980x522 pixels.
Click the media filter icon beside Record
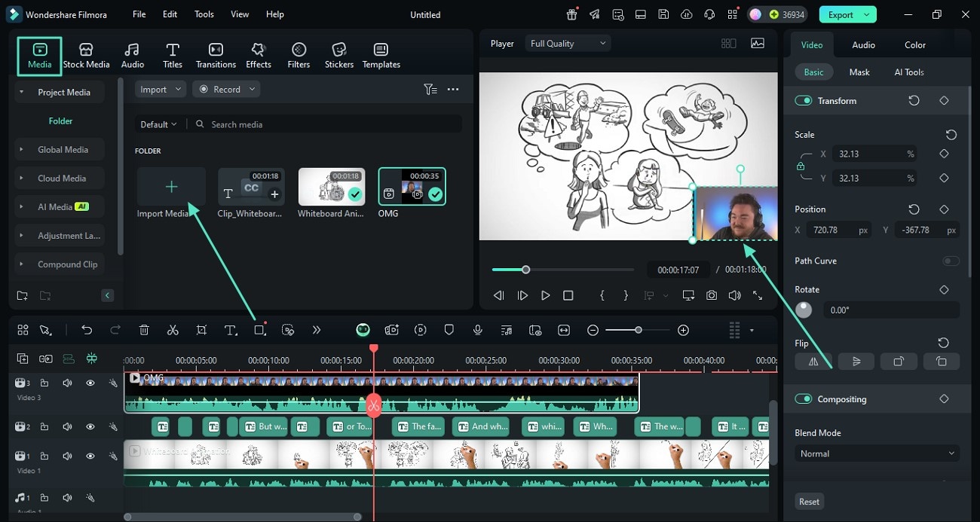(430, 89)
